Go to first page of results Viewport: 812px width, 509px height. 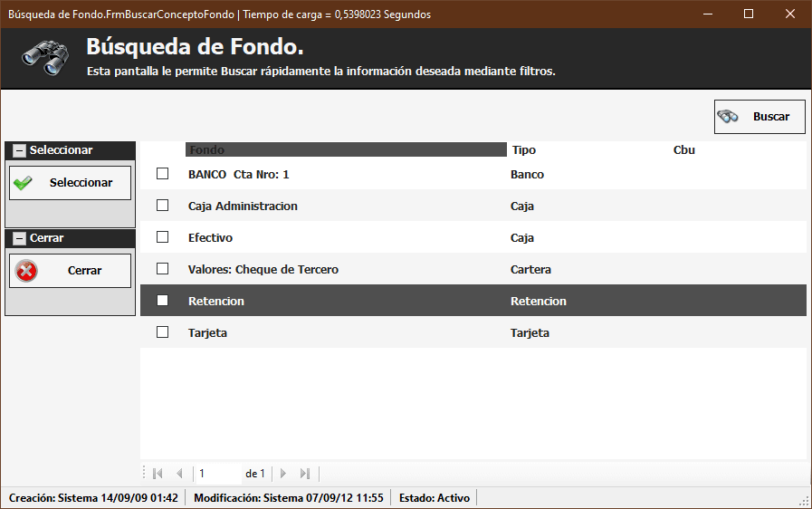coord(158,474)
